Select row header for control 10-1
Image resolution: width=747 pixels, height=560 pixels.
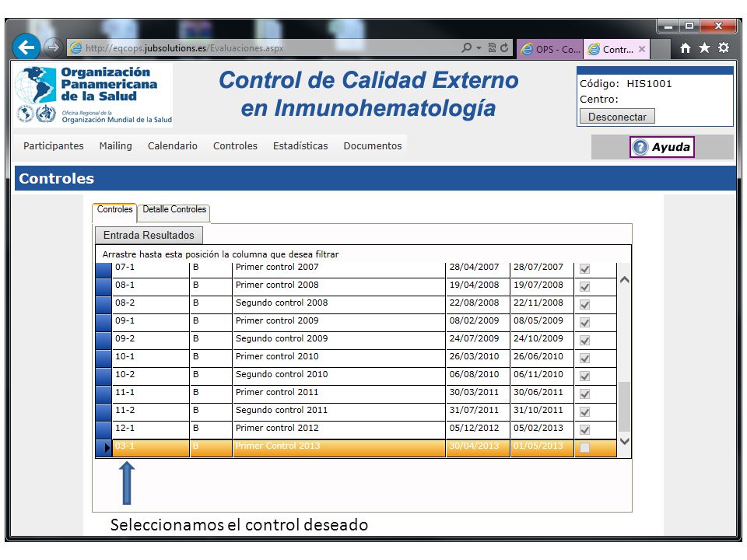click(103, 358)
